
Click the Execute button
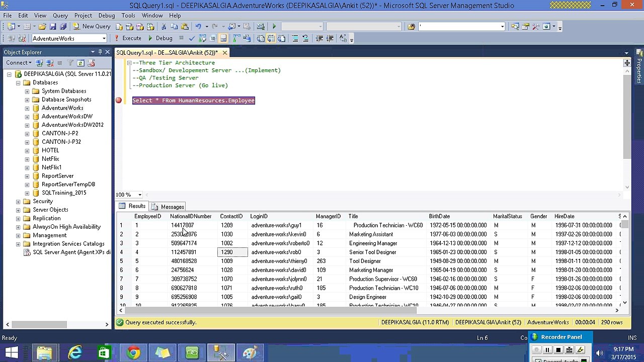[x=128, y=38]
